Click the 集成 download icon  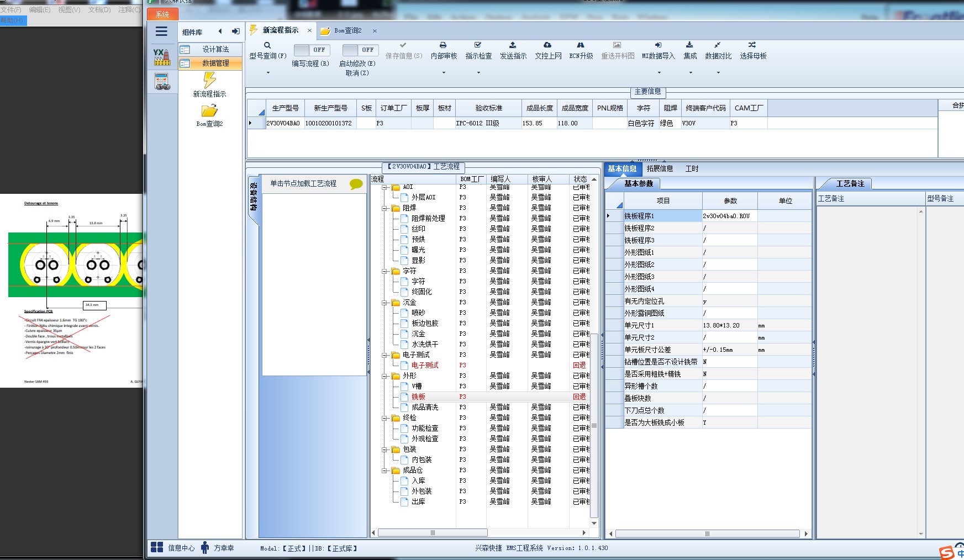(689, 45)
